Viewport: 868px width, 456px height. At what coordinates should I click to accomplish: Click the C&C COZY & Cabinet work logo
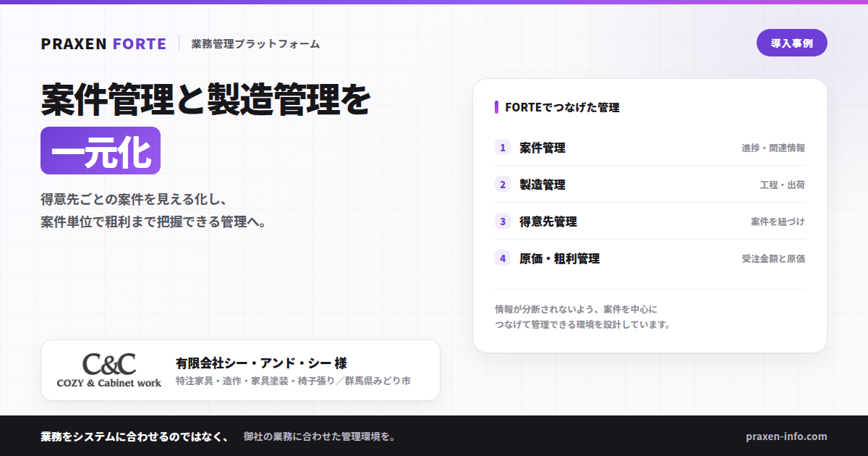coord(109,370)
